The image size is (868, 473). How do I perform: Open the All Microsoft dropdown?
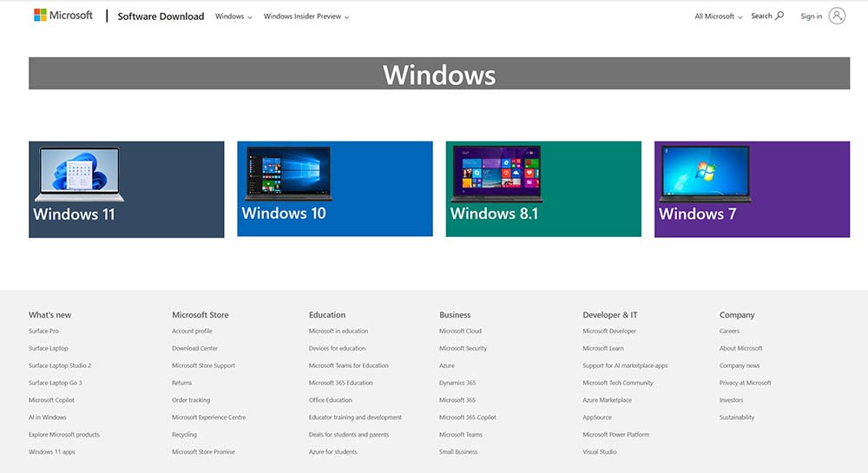(x=719, y=16)
